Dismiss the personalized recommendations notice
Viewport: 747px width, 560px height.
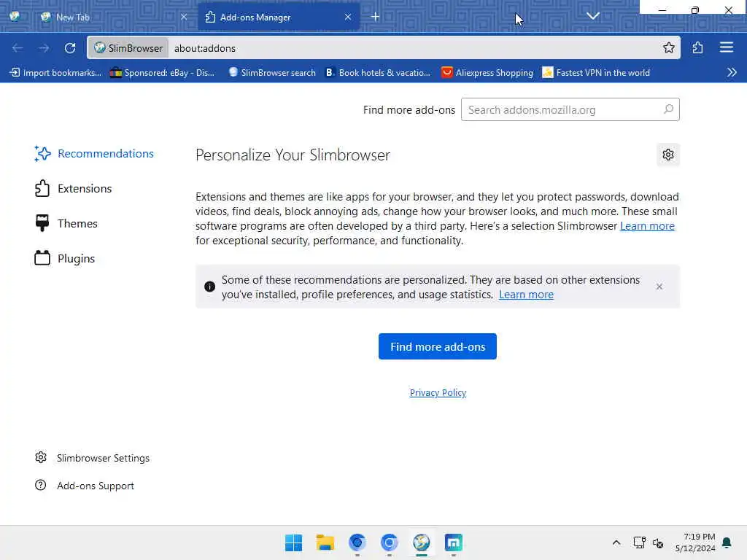(x=659, y=287)
